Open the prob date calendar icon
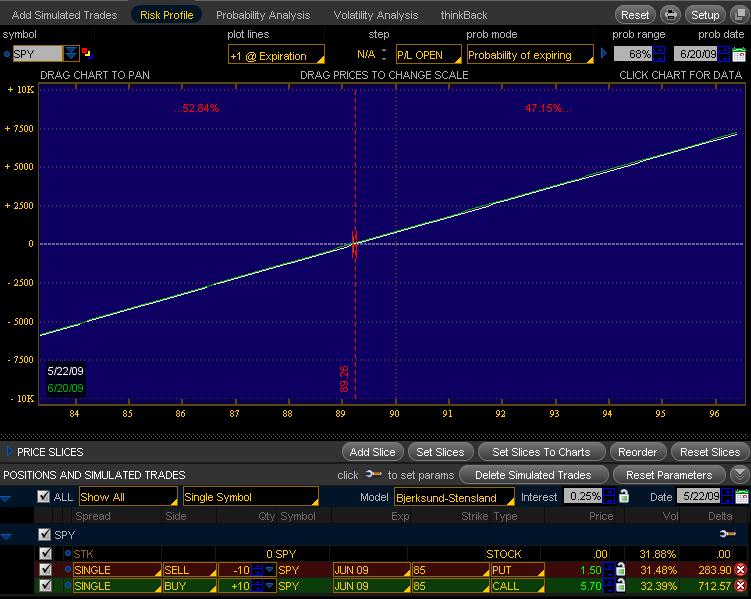This screenshot has width=751, height=599. 740,54
